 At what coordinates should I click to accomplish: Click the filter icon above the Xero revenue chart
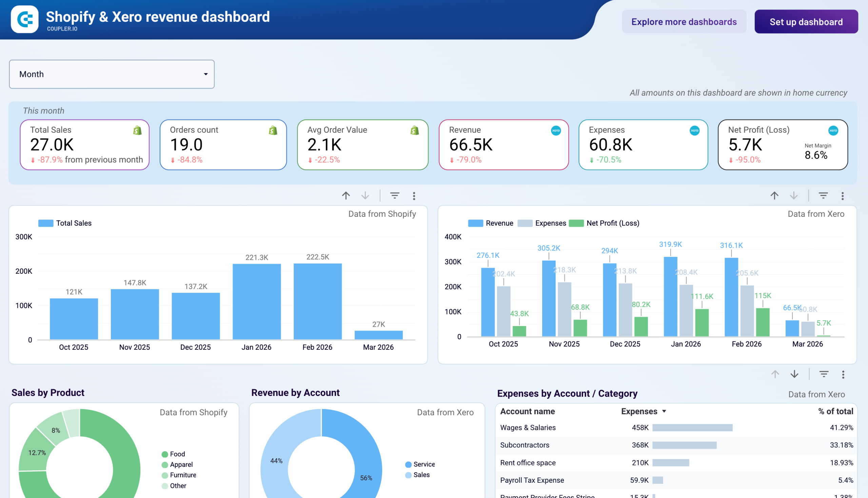click(x=823, y=196)
